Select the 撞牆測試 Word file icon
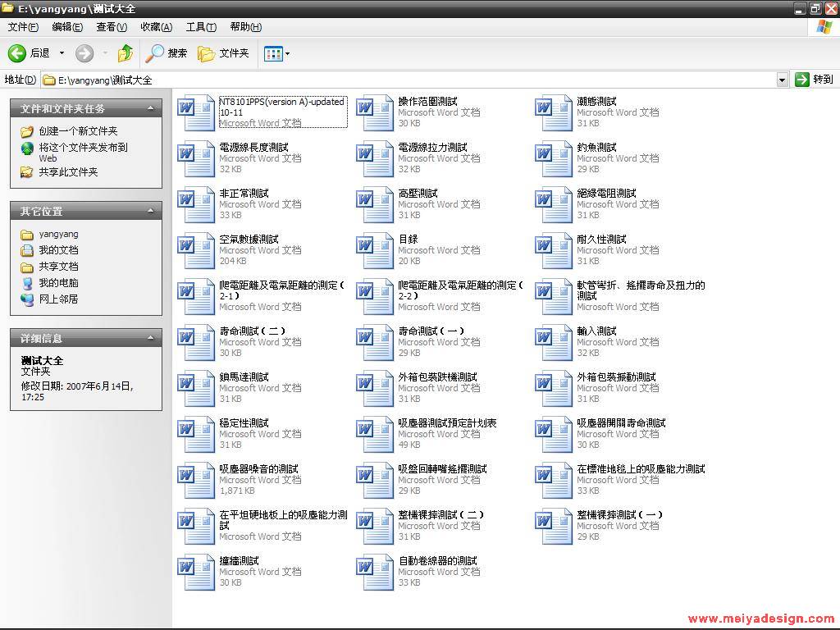840x630 pixels. (x=197, y=573)
